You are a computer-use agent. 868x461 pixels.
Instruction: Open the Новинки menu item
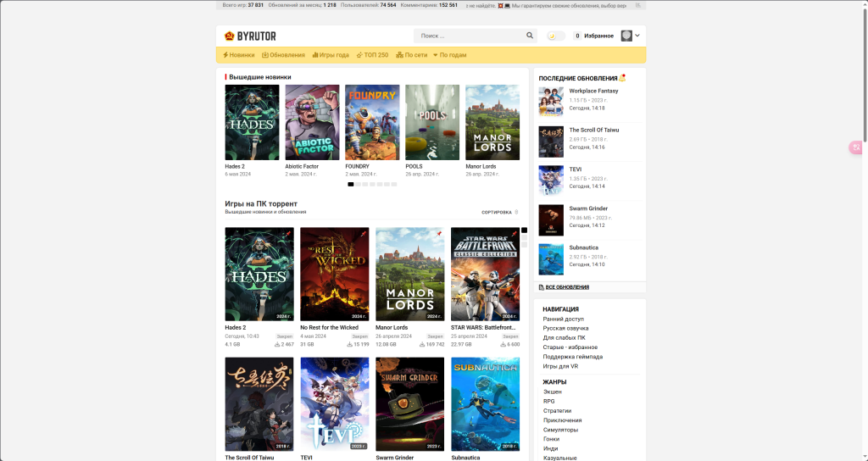pyautogui.click(x=238, y=55)
